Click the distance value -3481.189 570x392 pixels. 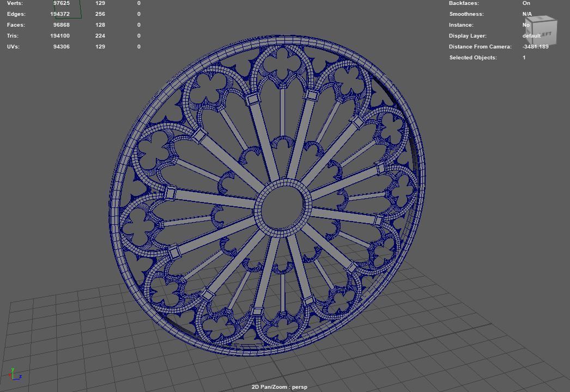click(536, 46)
